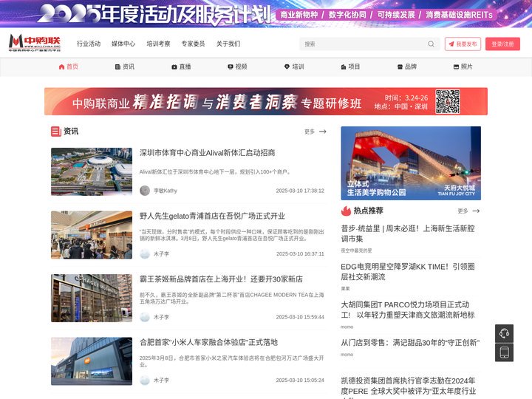Open hot item 从门店到零售：满记甜品30年
The image size is (532, 399).
[410, 343]
